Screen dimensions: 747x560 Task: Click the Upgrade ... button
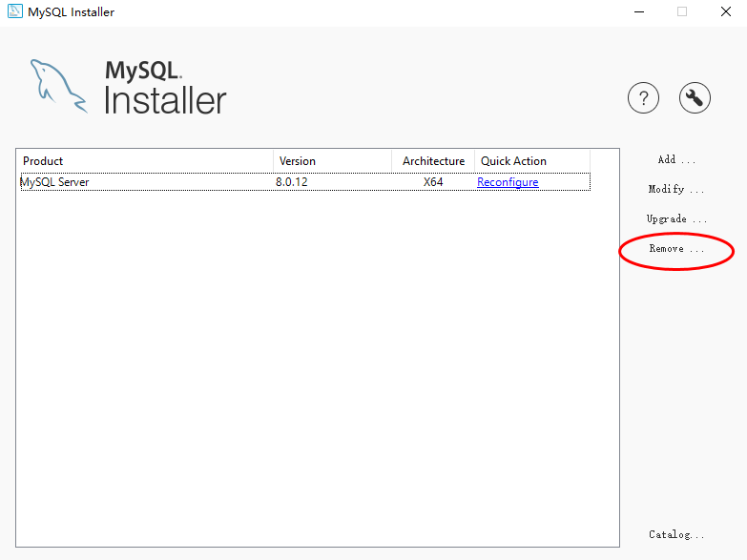pos(676,218)
